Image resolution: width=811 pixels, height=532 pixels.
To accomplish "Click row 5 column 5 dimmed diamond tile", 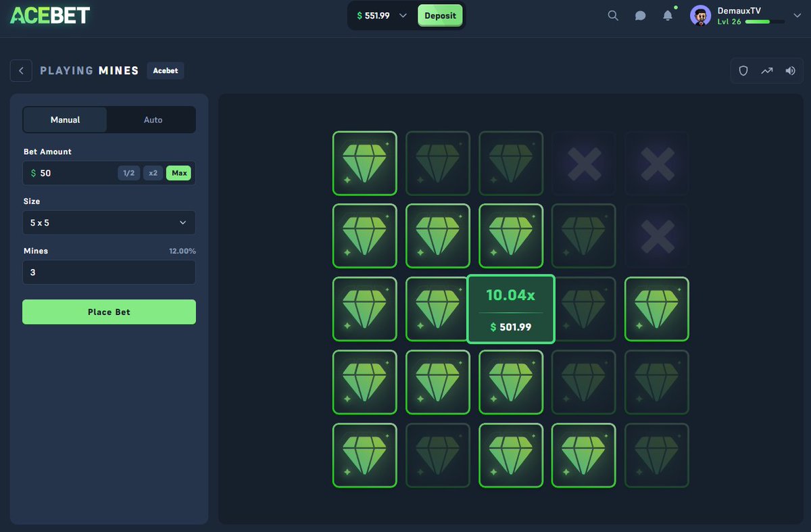I will coord(657,455).
